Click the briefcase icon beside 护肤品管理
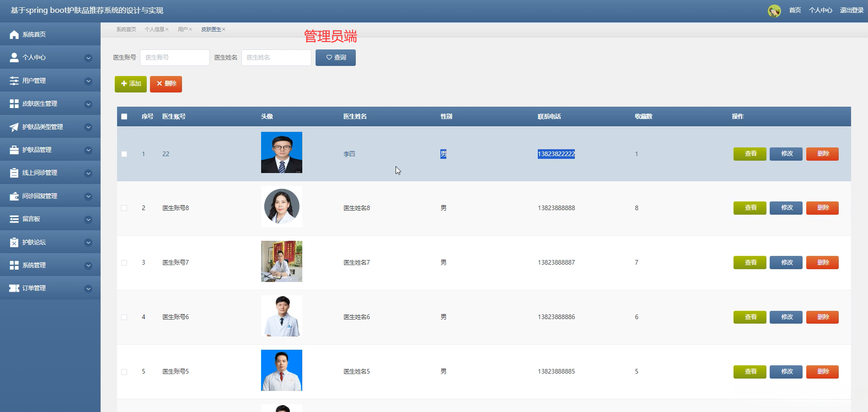868x412 pixels. (14, 150)
